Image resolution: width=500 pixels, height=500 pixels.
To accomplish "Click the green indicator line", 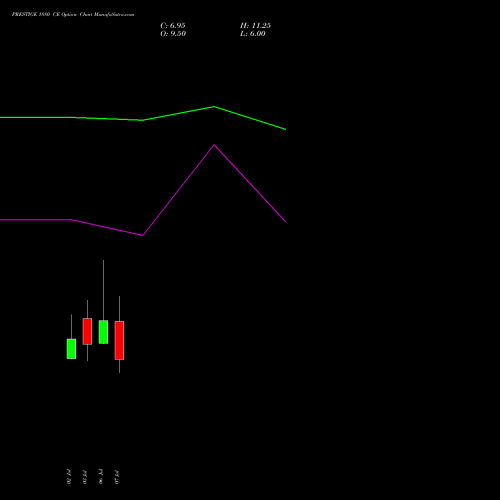I will 143,120.
